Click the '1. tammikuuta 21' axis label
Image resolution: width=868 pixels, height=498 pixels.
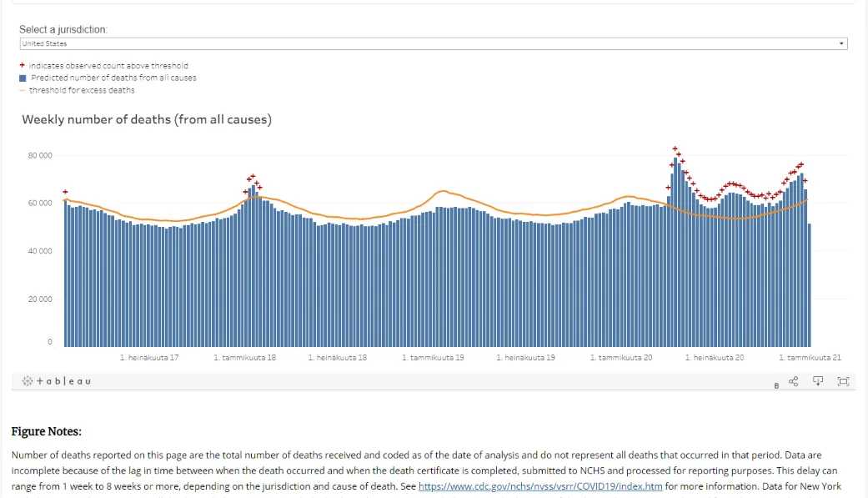pyautogui.click(x=810, y=358)
